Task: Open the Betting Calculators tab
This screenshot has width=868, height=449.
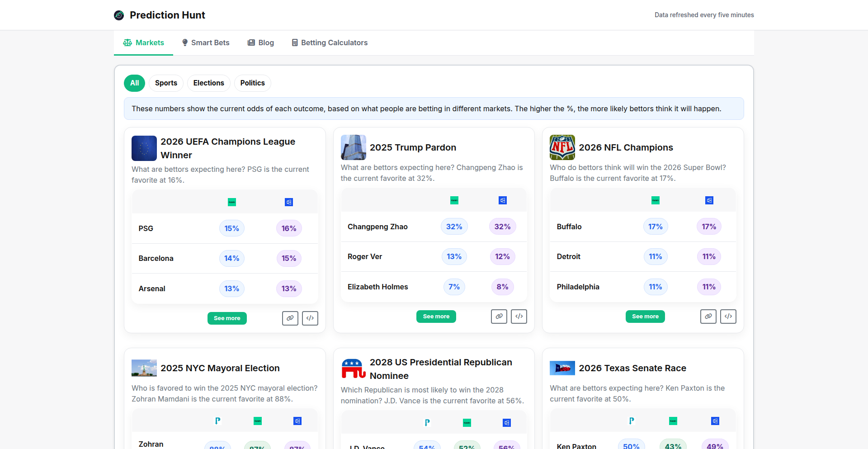Action: point(330,43)
